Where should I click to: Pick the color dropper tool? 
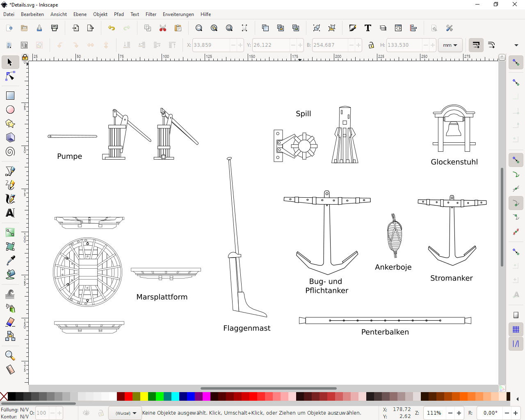coord(10,260)
